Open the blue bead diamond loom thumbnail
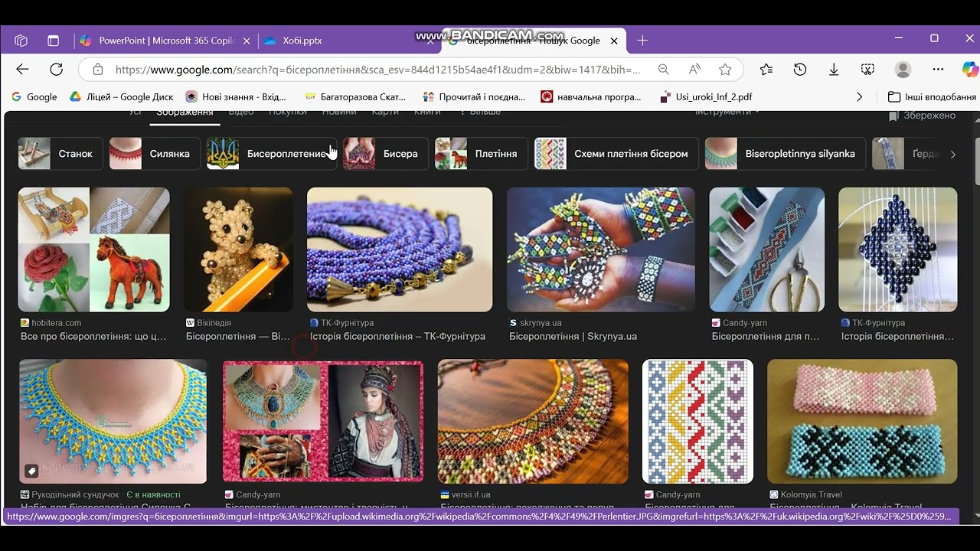Image resolution: width=980 pixels, height=551 pixels. point(897,249)
